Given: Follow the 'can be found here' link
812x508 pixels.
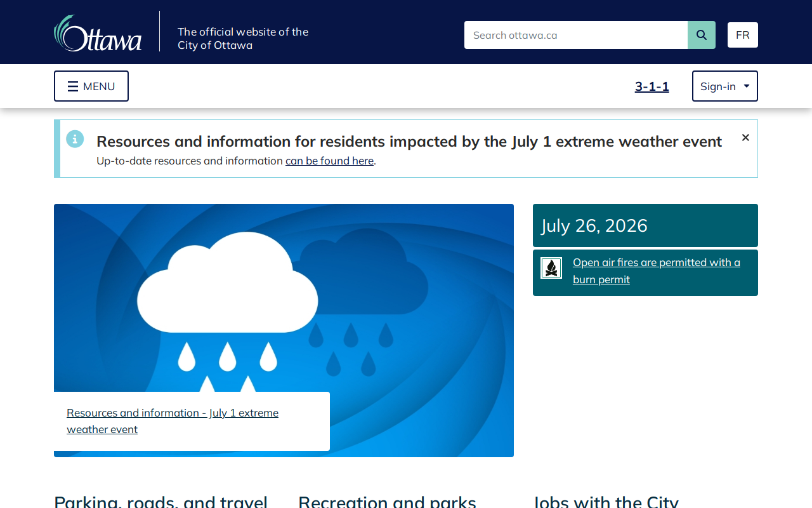Looking at the screenshot, I should pos(329,161).
